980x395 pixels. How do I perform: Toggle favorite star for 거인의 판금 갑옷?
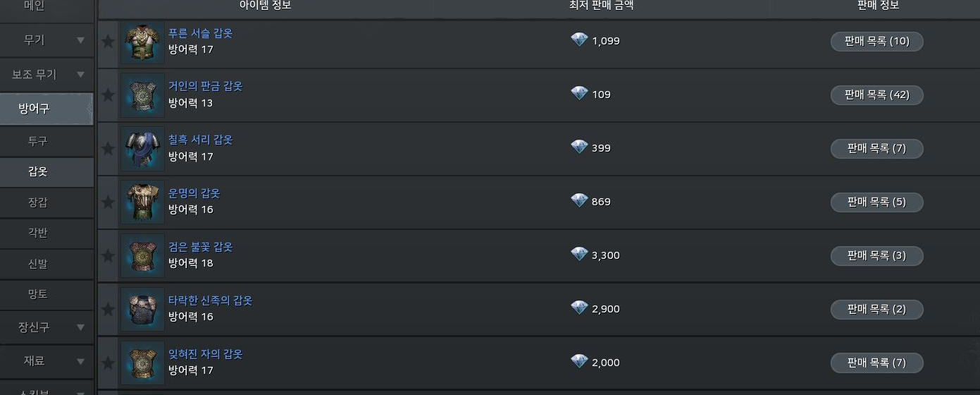108,95
